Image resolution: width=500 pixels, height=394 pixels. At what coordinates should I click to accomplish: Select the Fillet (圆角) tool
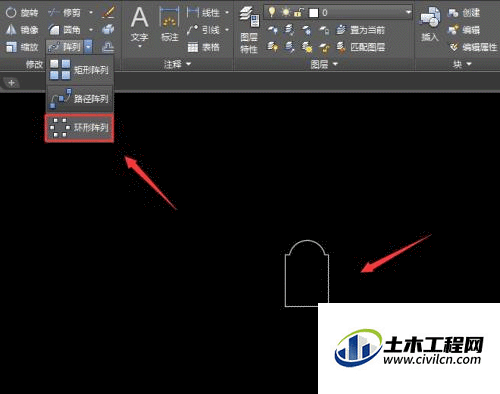click(x=65, y=30)
